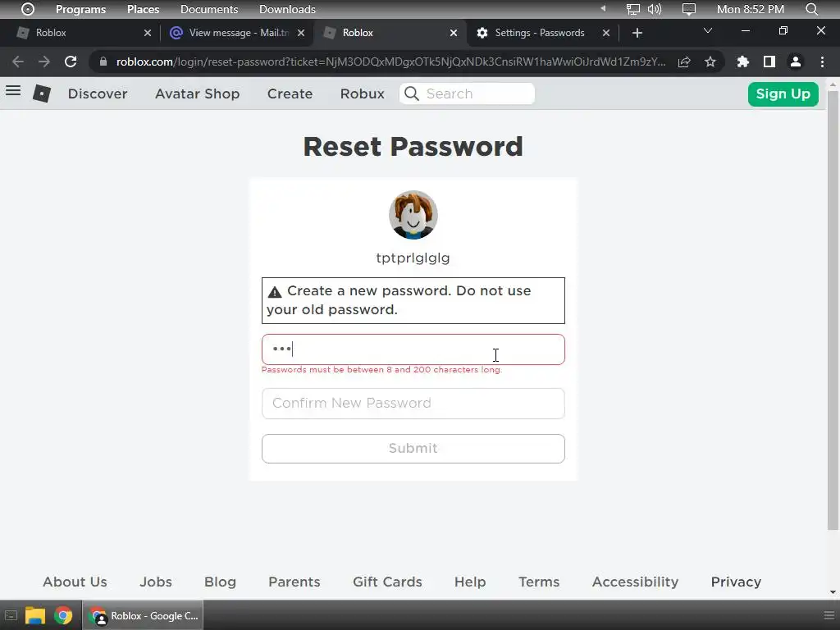Go back with the browser back arrow
Screen dimensions: 840x630
click(x=18, y=62)
